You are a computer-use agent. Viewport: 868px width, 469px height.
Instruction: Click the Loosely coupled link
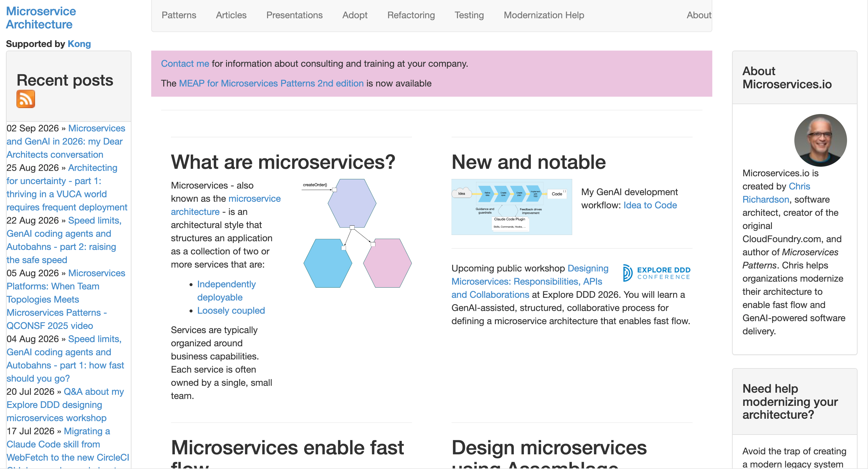(231, 310)
